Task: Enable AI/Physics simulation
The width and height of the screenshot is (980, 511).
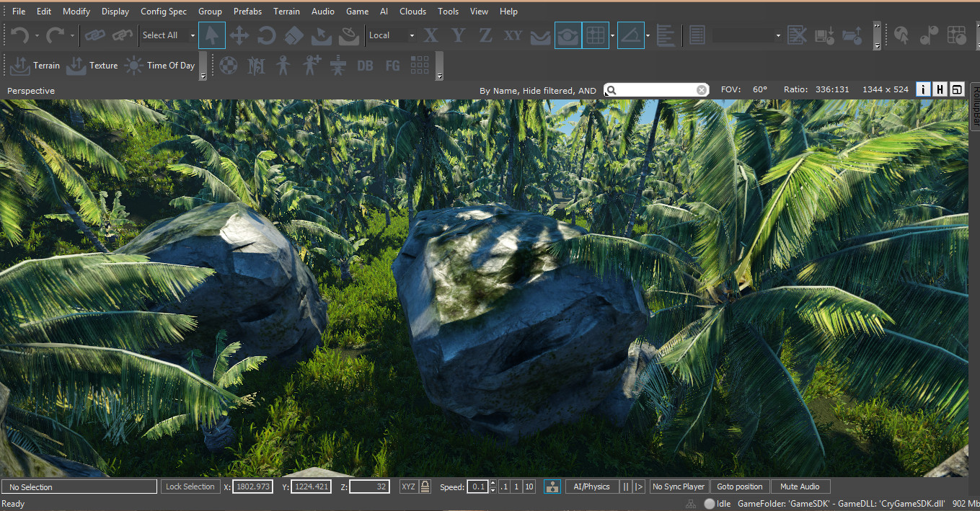Action: tap(591, 486)
